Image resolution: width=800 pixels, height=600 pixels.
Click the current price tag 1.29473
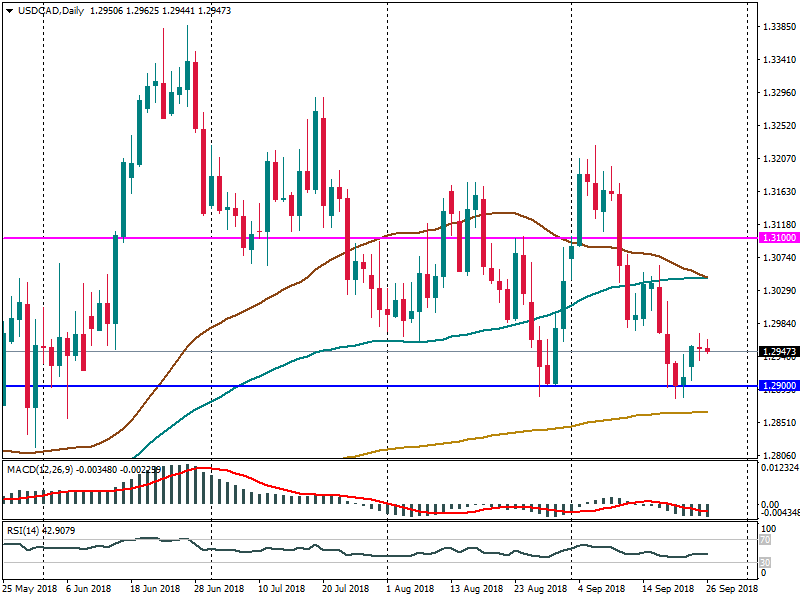click(x=777, y=352)
